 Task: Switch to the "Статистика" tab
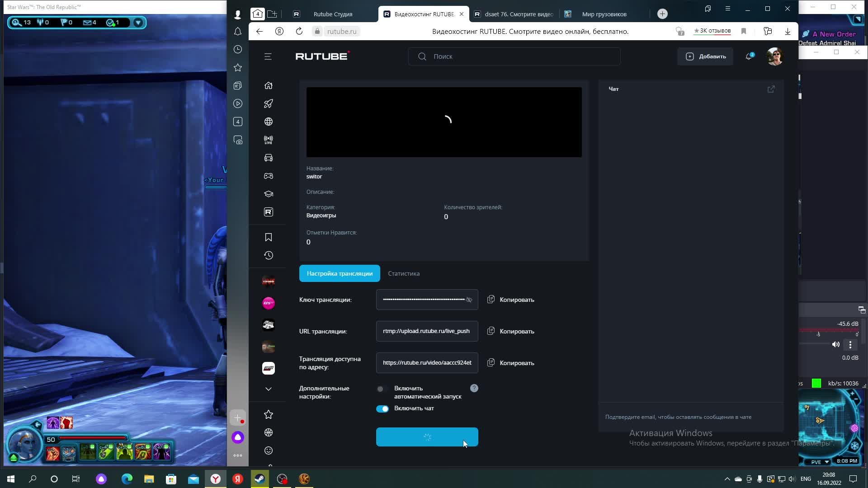pos(403,273)
